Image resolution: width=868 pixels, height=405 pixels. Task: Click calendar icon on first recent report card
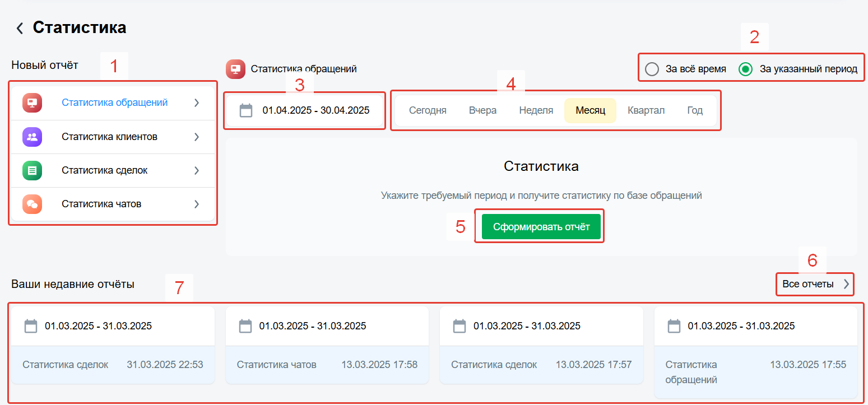(x=31, y=326)
